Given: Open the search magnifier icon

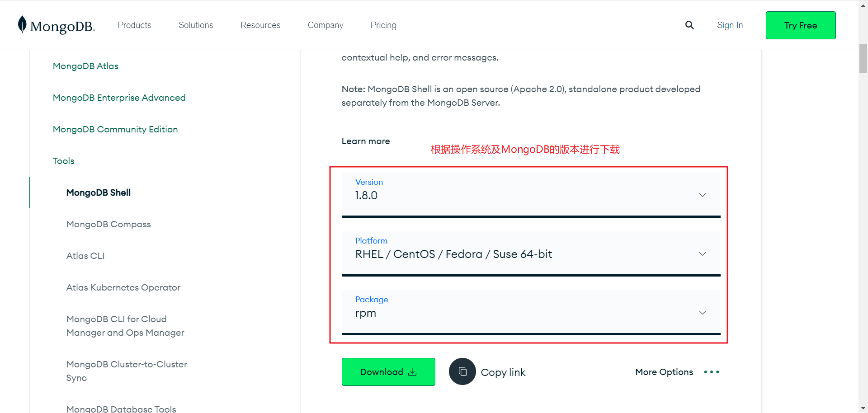Looking at the screenshot, I should [689, 25].
